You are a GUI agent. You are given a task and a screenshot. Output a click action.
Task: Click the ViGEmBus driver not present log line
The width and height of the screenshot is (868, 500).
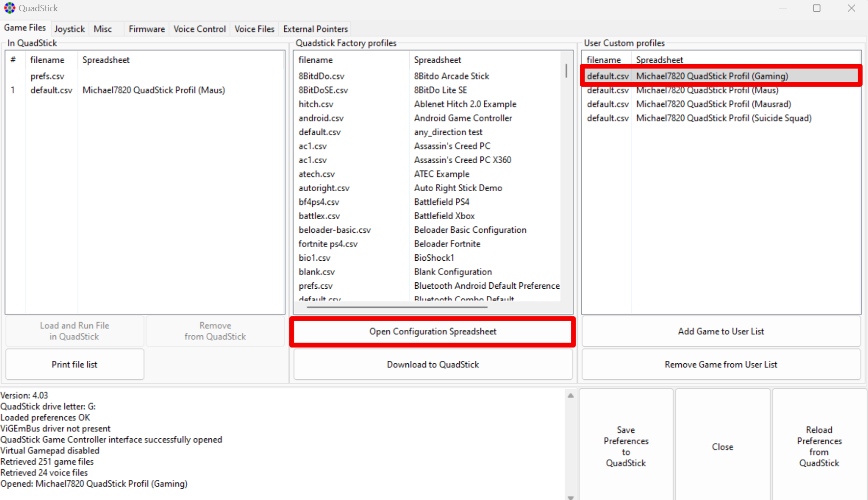tap(55, 428)
